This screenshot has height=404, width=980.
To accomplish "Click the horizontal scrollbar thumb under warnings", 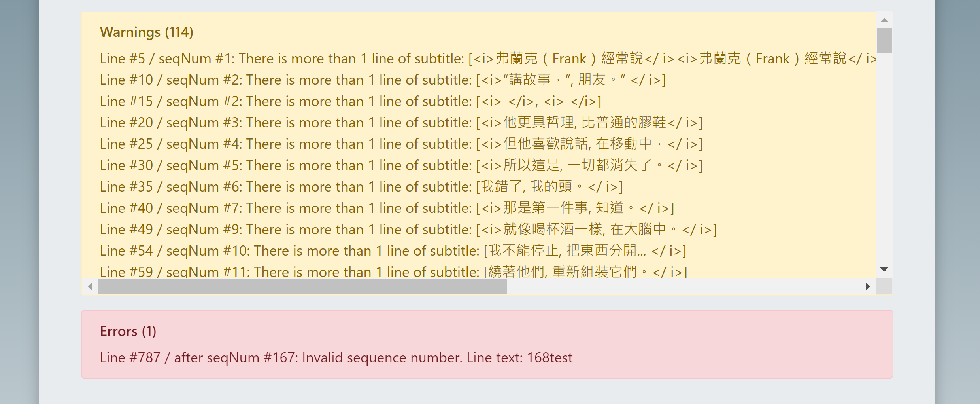I will click(x=302, y=286).
